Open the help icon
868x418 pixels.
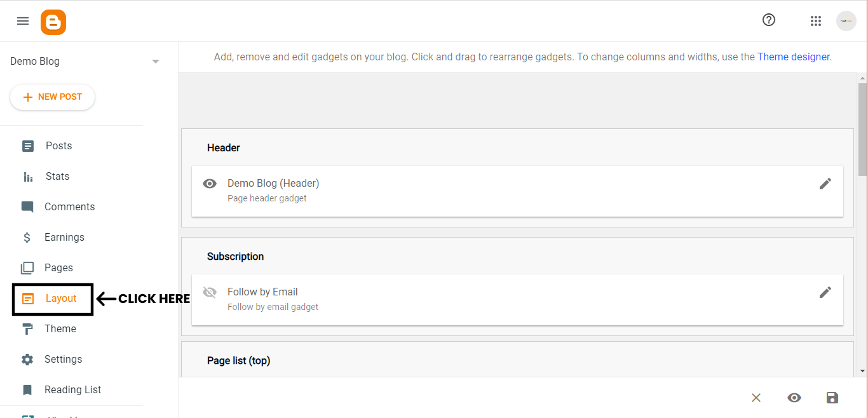tap(769, 20)
